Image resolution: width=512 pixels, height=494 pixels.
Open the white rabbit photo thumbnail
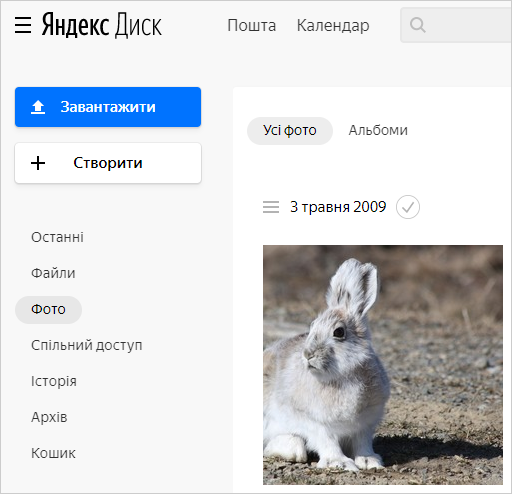pyautogui.click(x=383, y=365)
